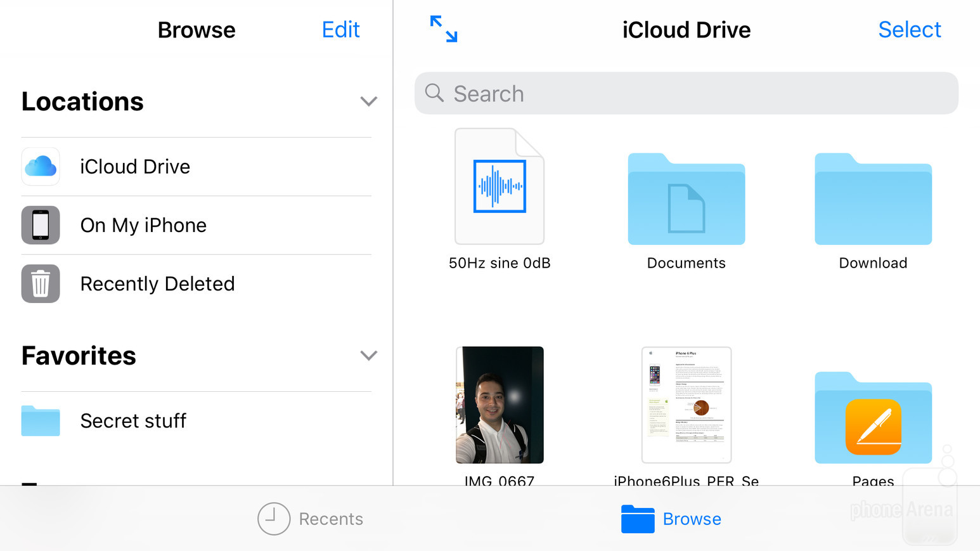Click the Search field
980x551 pixels.
[x=686, y=93]
